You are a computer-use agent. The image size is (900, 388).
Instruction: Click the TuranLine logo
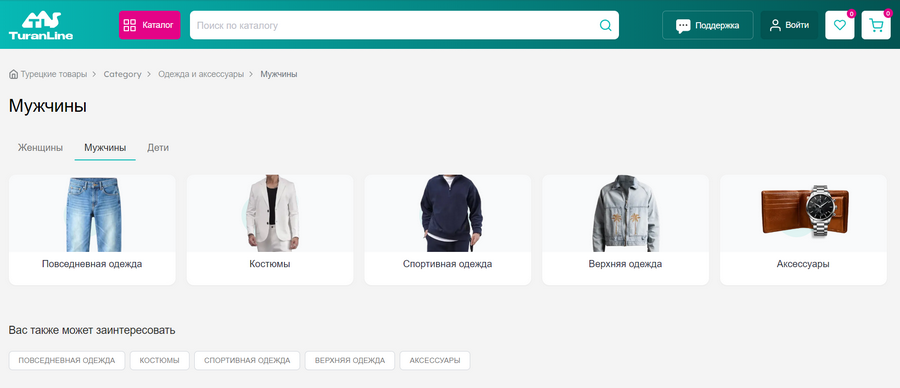(41, 25)
